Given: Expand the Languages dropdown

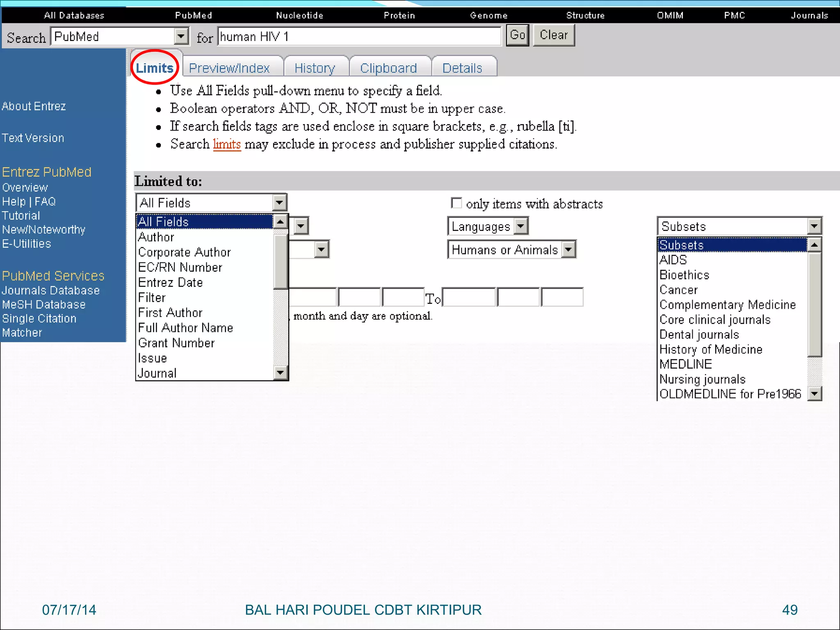Looking at the screenshot, I should (520, 226).
